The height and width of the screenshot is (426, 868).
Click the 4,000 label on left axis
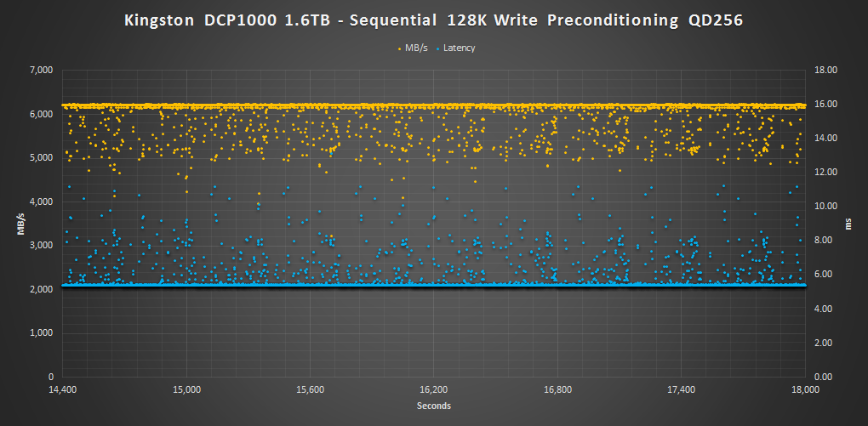pos(42,202)
